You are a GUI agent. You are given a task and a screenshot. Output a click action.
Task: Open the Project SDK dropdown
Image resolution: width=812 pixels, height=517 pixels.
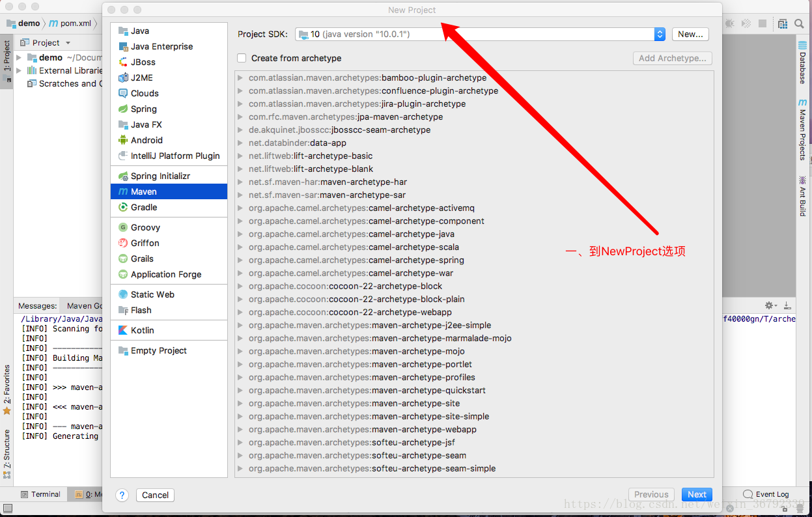(481, 35)
